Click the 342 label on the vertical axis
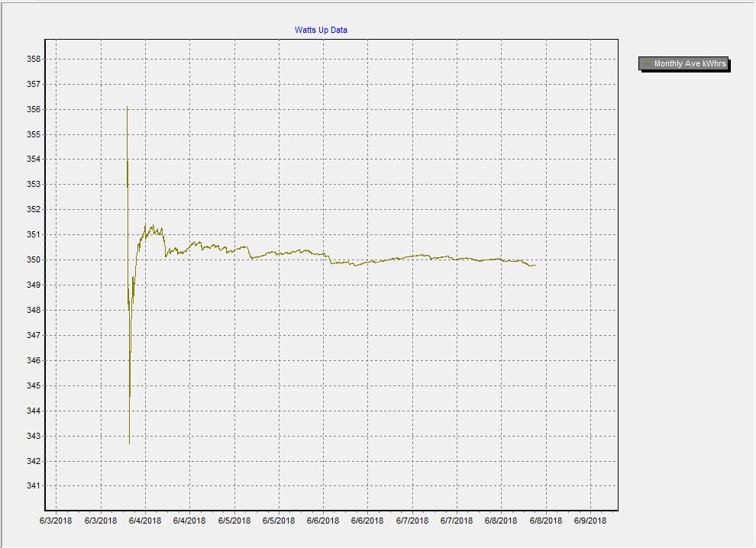Image resolution: width=756 pixels, height=548 pixels. (34, 461)
